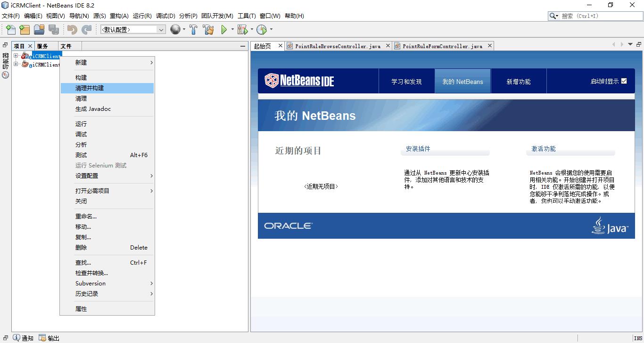Click the Build Project hammer icon

(193, 30)
